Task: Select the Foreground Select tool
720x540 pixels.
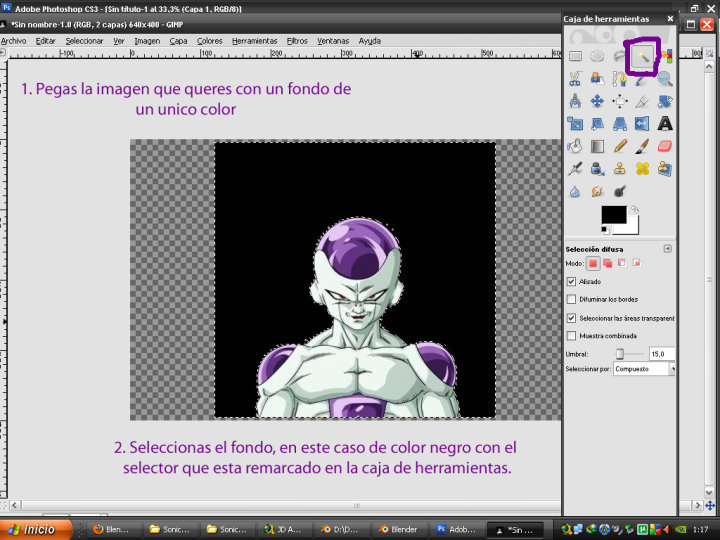Action: (x=597, y=79)
